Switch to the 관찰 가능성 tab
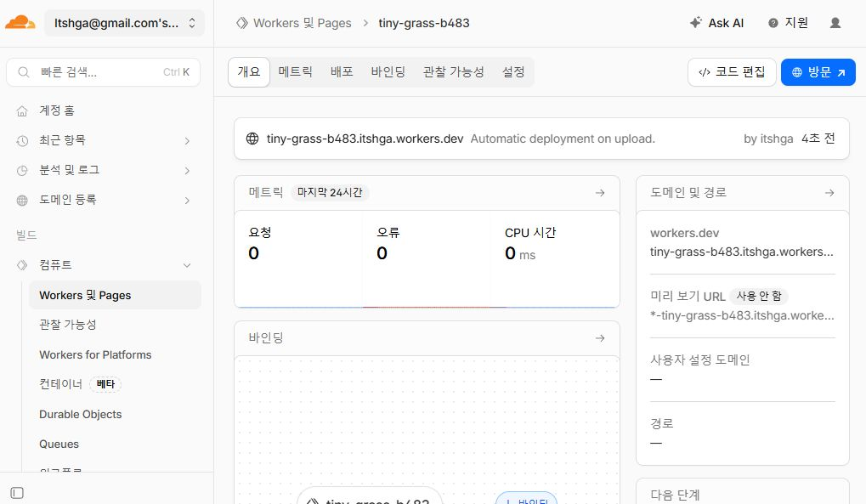The image size is (866, 504). point(454,72)
